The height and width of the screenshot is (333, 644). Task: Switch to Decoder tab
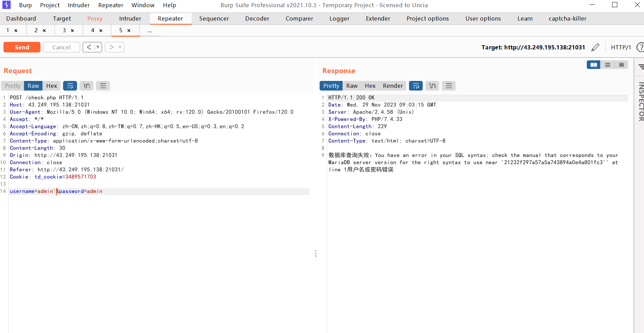point(257,19)
